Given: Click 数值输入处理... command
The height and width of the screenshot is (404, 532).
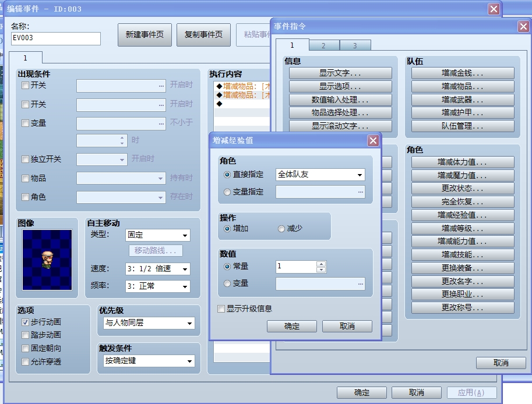Looking at the screenshot, I should 340,100.
